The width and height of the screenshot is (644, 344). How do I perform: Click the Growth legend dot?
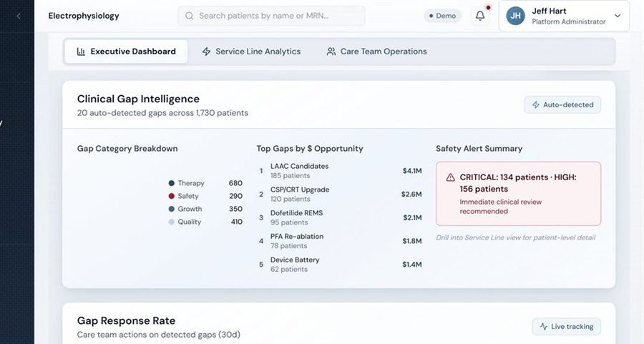click(x=171, y=209)
